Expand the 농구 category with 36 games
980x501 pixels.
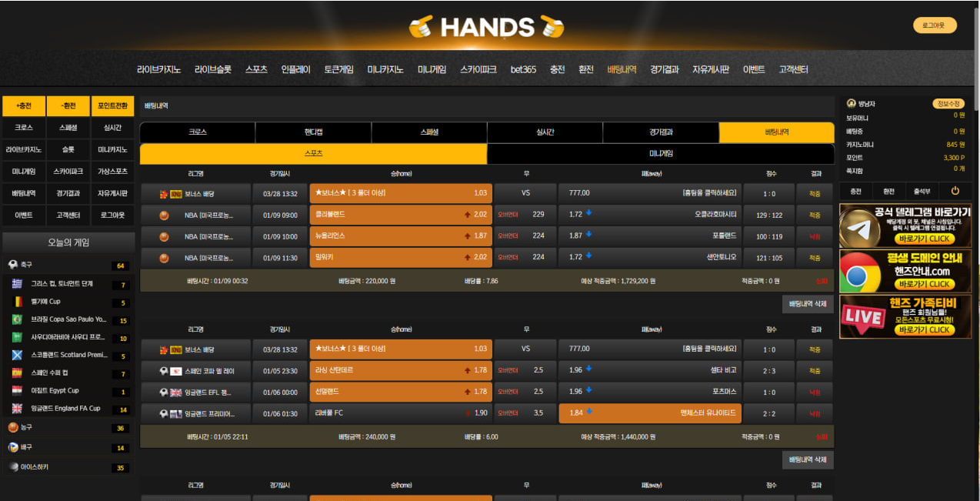tap(68, 427)
